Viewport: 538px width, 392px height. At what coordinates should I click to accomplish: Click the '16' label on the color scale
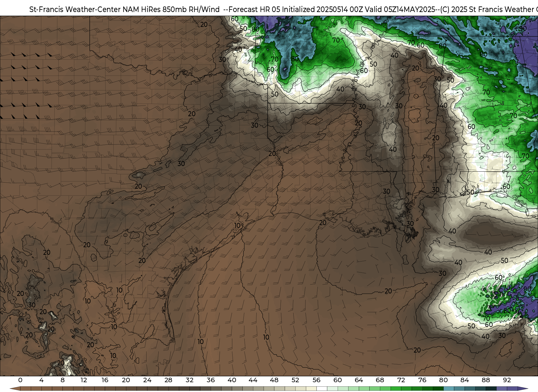tap(105, 380)
